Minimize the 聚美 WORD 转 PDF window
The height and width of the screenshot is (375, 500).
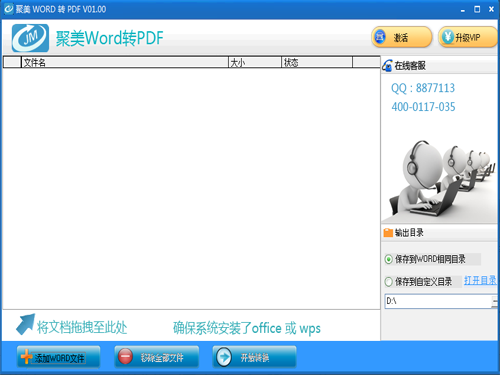tap(463, 10)
